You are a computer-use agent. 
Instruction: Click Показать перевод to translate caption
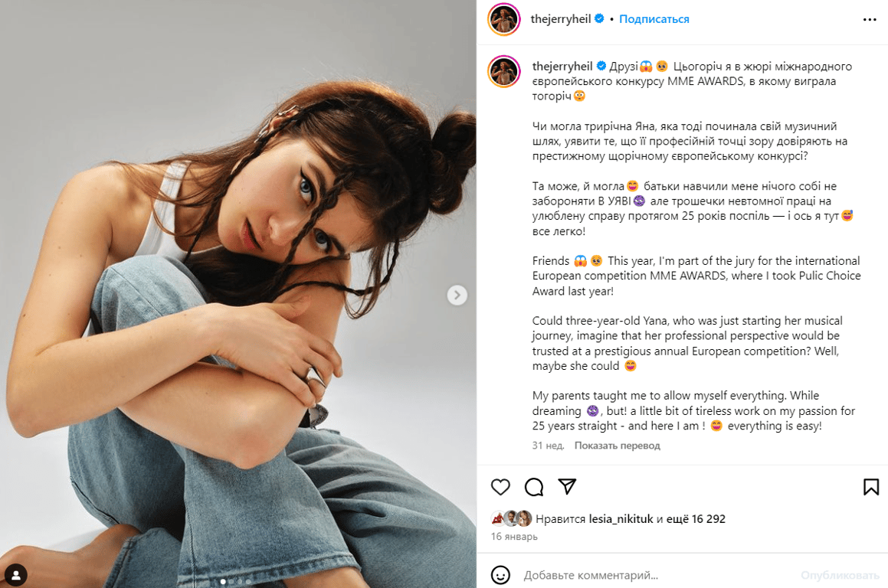pos(617,446)
